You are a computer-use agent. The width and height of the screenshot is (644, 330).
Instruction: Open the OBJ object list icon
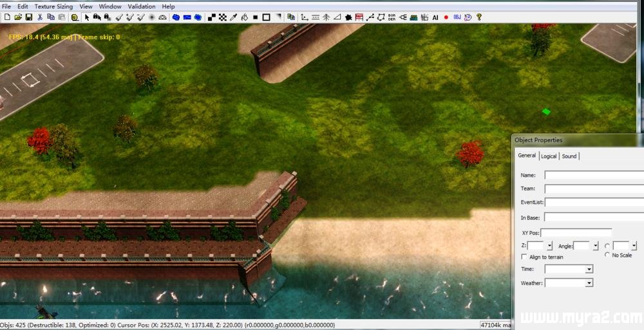pyautogui.click(x=457, y=17)
